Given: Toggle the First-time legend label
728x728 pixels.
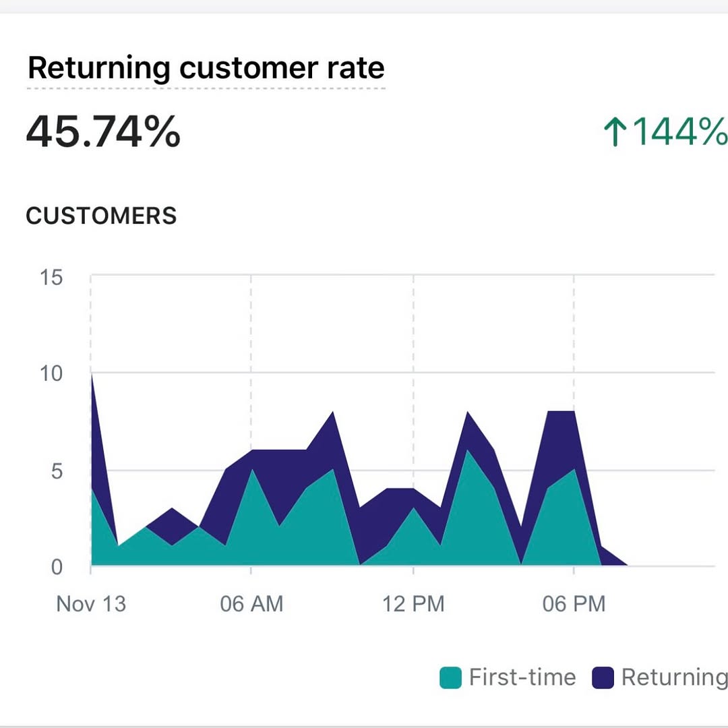Looking at the screenshot, I should tap(522, 677).
